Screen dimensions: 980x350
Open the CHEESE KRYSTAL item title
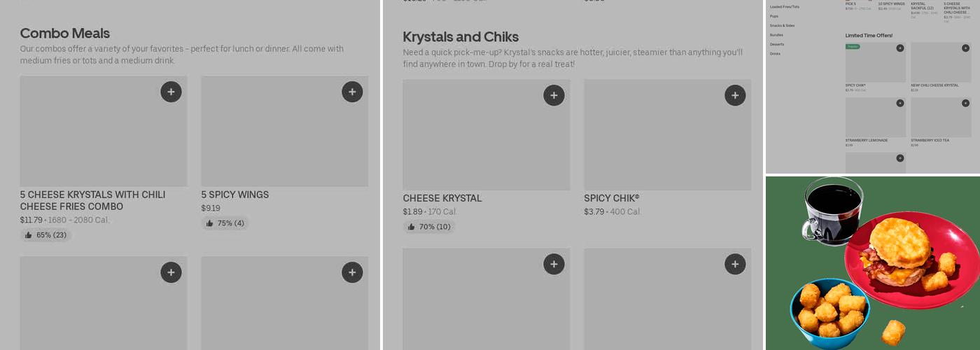(x=442, y=198)
